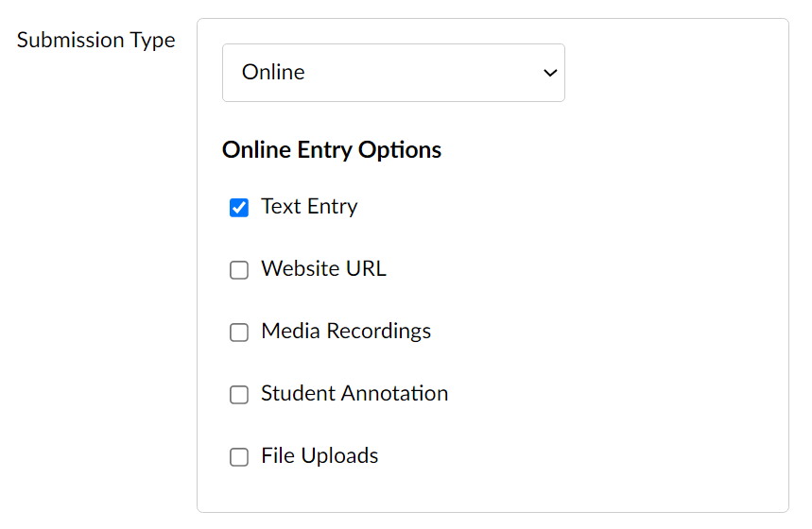812x529 pixels.
Task: Open the Submission Type Online dropdown
Action: [x=393, y=73]
